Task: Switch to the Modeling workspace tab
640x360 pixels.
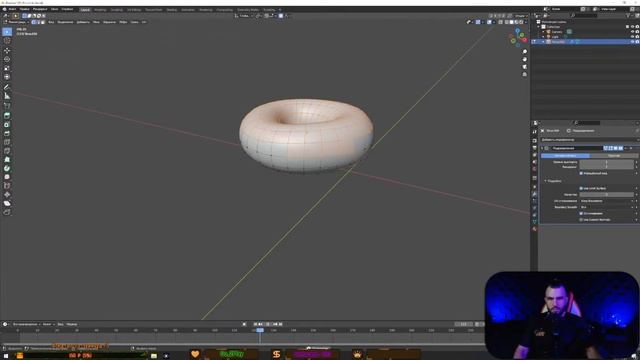Action: [100, 9]
